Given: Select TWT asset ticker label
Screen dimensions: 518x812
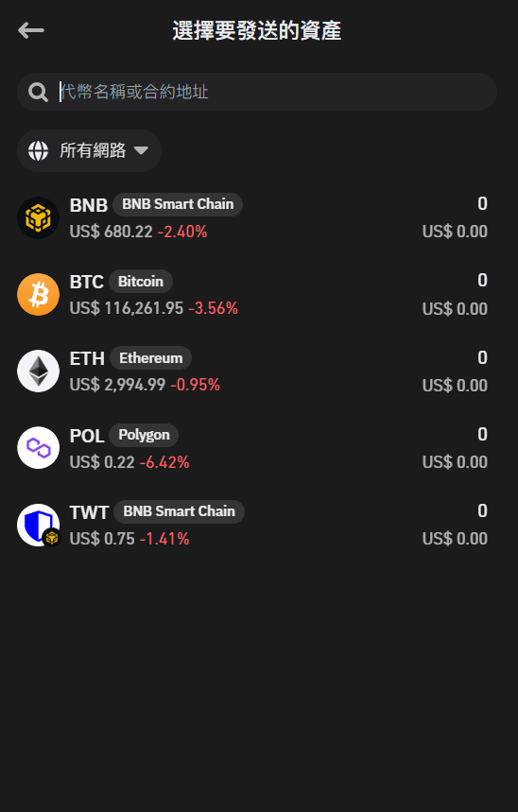Looking at the screenshot, I should coord(89,512).
